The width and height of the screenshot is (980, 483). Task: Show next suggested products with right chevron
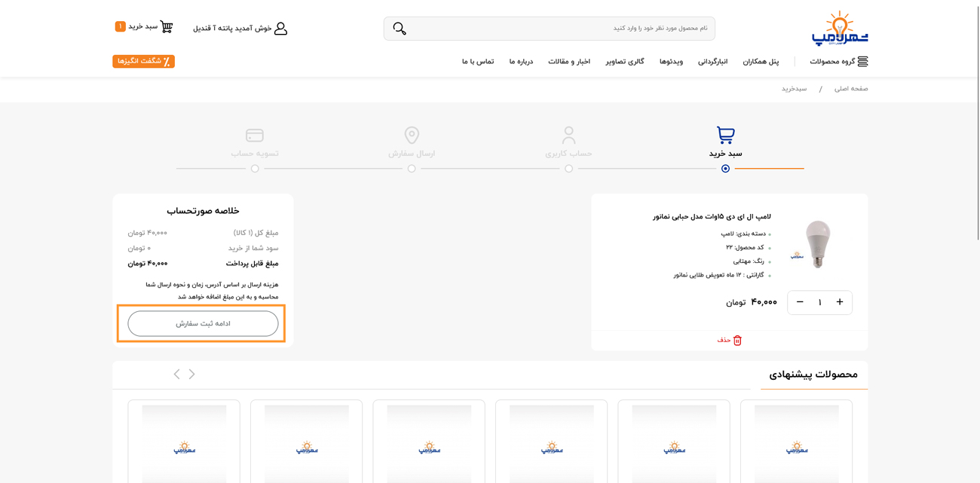click(x=192, y=374)
